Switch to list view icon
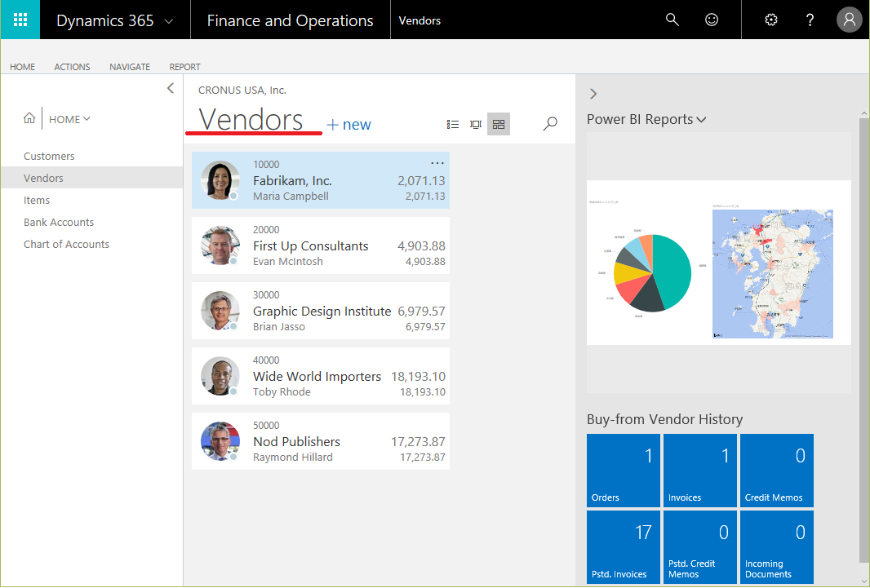The height and width of the screenshot is (588, 870). tap(453, 124)
